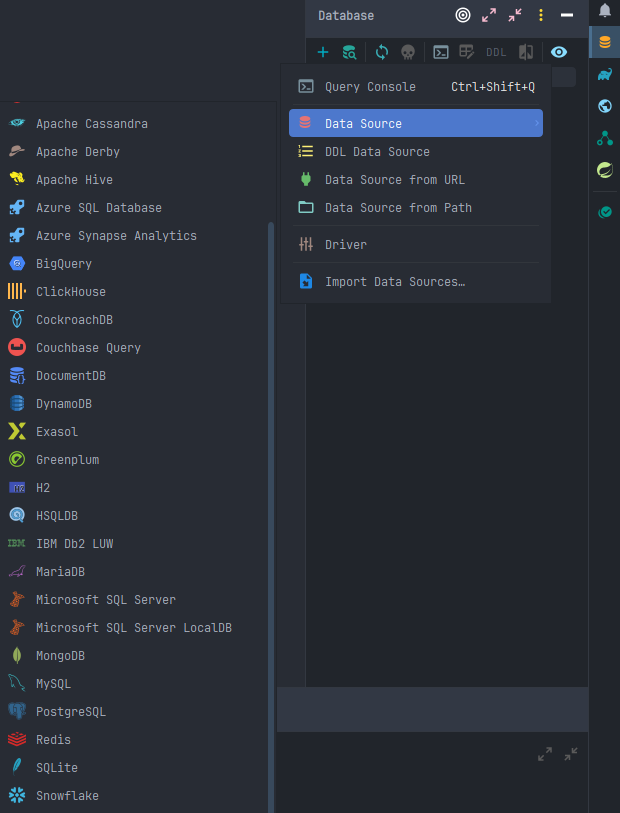
Task: Open Notifications bell in right sidebar
Action: [604, 10]
